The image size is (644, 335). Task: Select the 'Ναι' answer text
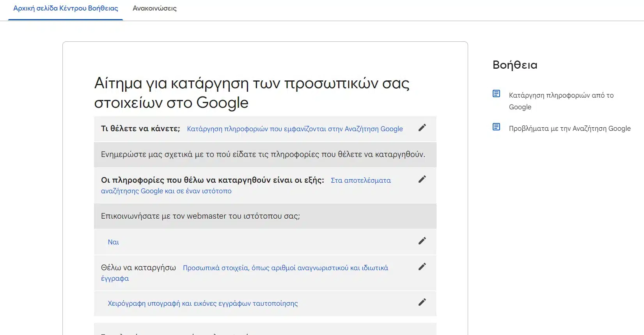pyautogui.click(x=114, y=242)
